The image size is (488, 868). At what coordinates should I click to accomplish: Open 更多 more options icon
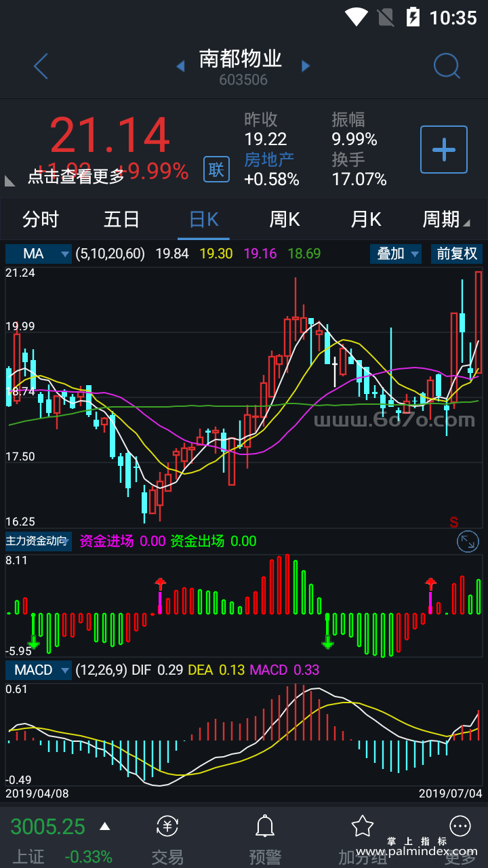point(460,826)
